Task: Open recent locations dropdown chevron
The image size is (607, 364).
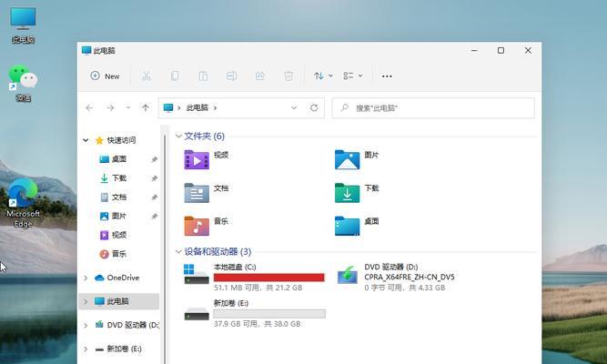Action: (128, 107)
